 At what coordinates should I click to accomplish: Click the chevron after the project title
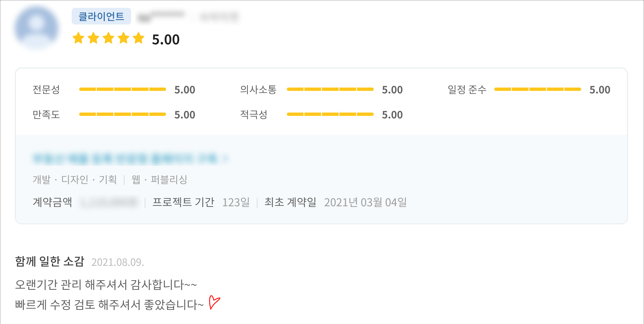pos(226,158)
